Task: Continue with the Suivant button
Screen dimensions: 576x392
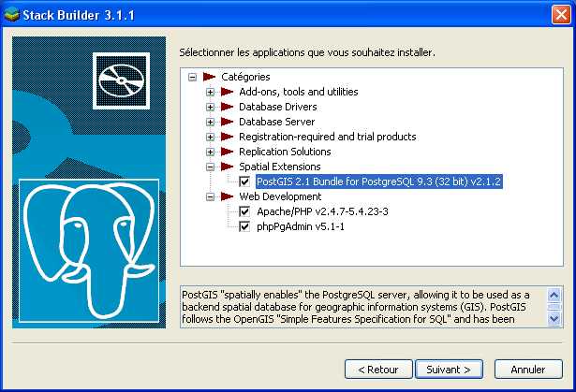Action: (x=449, y=370)
